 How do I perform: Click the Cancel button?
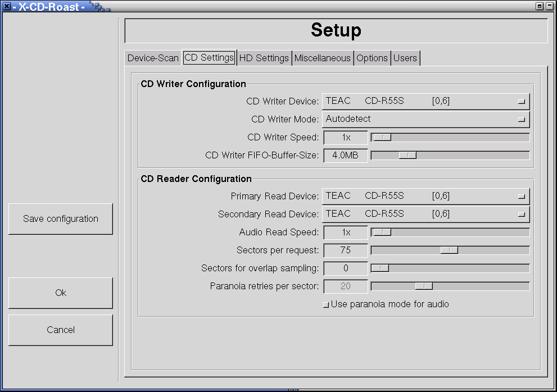click(x=61, y=330)
